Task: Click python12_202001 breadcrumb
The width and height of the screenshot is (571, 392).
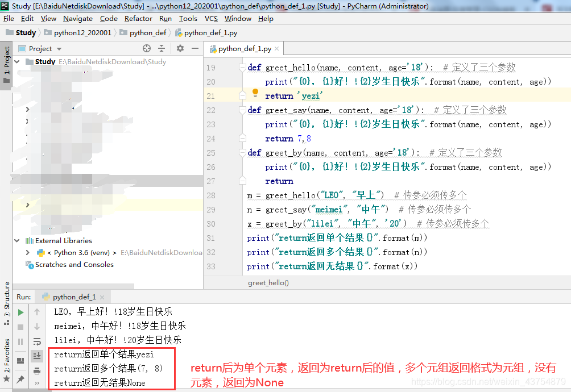Action: (78, 33)
